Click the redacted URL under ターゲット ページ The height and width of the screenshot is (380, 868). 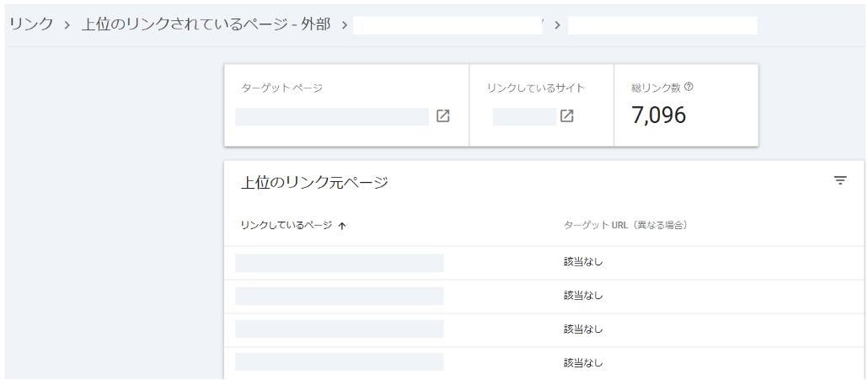(331, 116)
